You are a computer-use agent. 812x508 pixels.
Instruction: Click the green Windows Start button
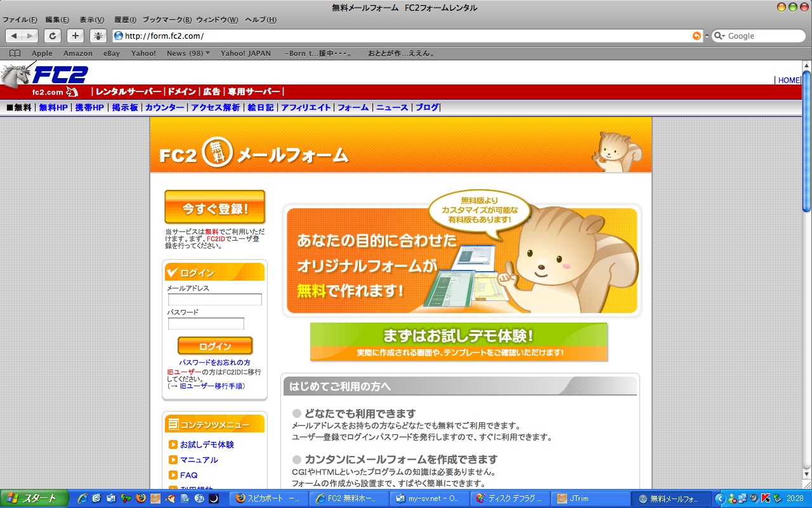click(34, 498)
